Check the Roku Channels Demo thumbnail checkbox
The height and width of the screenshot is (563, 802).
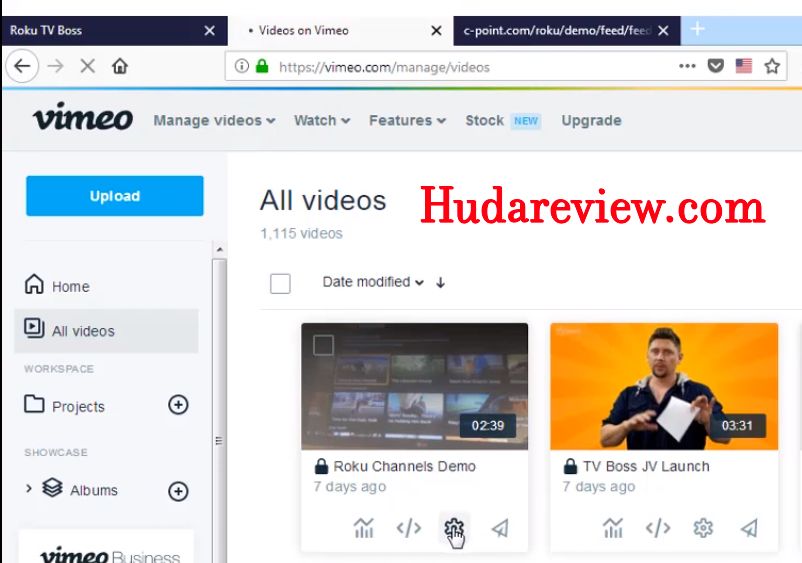click(x=323, y=346)
